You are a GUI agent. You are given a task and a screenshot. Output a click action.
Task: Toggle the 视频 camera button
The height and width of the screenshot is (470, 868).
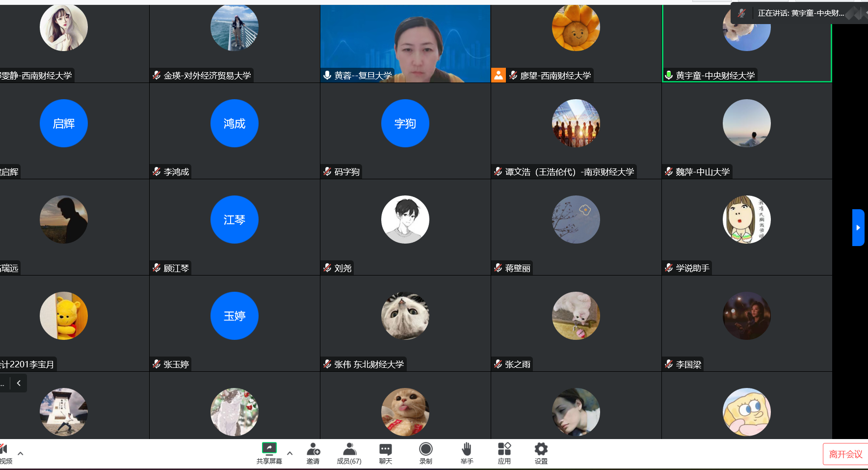coord(4,449)
